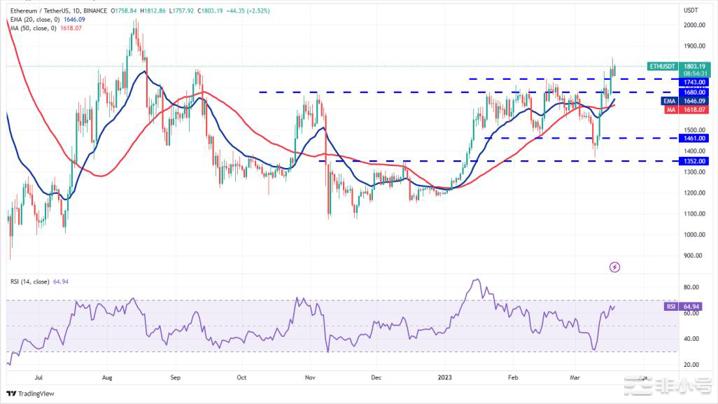The height and width of the screenshot is (404, 718).
Task: Click the ETHUSDT price tag on the axis
Action: coord(663,66)
